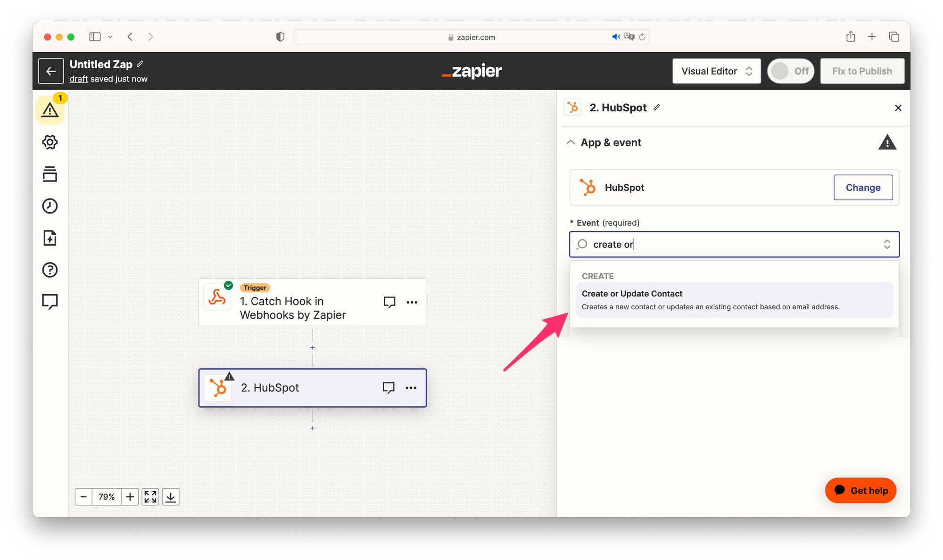Open more options for Catch Hook step

coord(412,302)
